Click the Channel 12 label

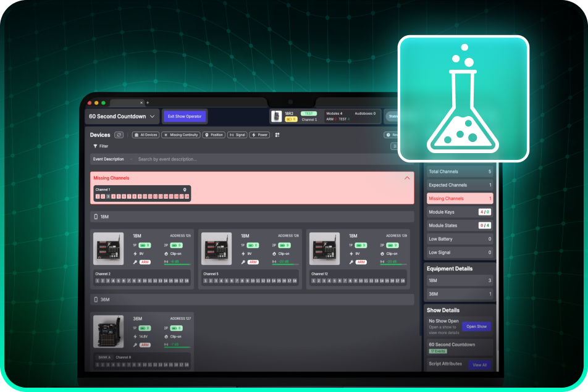click(x=319, y=274)
